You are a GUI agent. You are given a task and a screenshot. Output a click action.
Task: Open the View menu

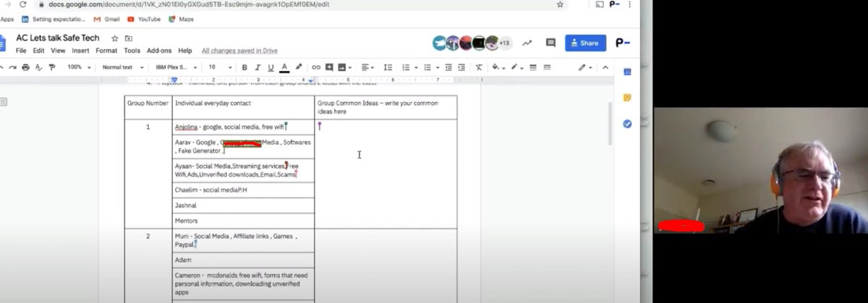58,51
